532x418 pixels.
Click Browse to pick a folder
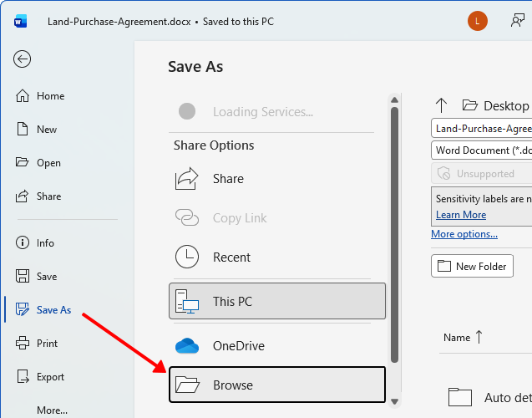point(277,385)
